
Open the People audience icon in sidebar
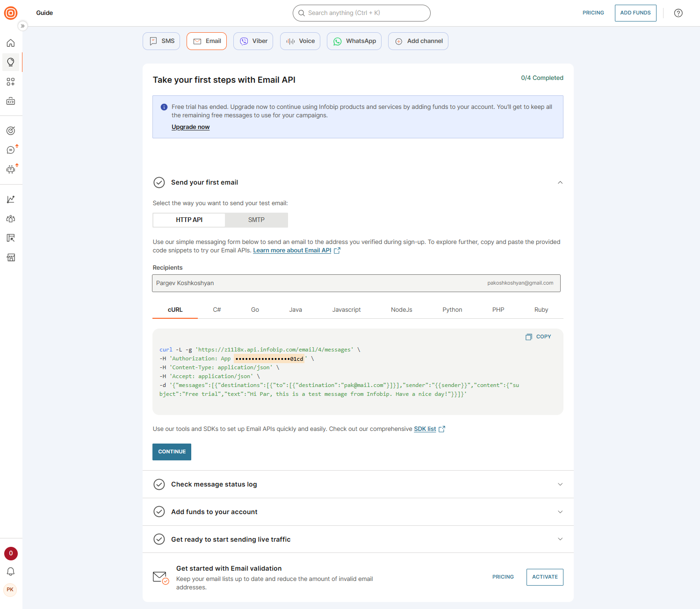tap(10, 218)
